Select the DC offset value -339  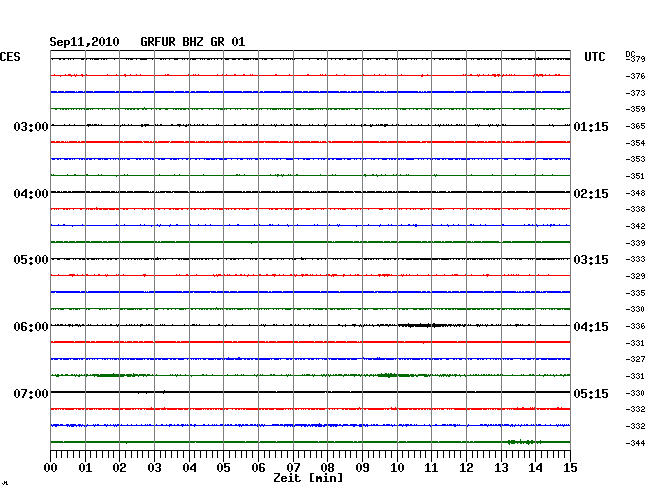click(x=635, y=243)
